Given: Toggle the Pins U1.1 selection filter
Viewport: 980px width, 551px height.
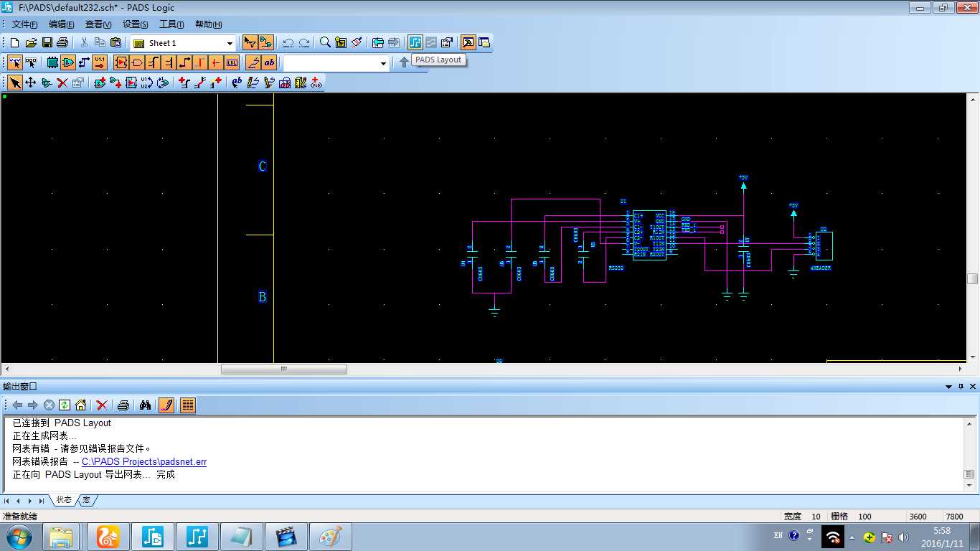Looking at the screenshot, I should click(x=100, y=62).
